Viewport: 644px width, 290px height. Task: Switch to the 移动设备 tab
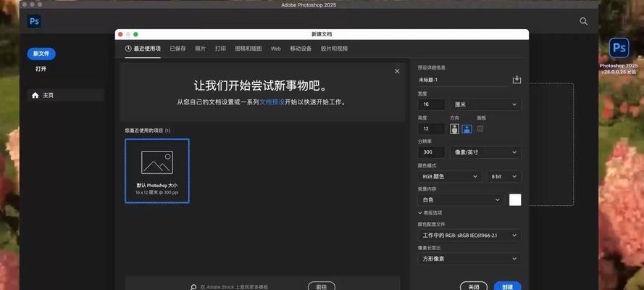(301, 49)
